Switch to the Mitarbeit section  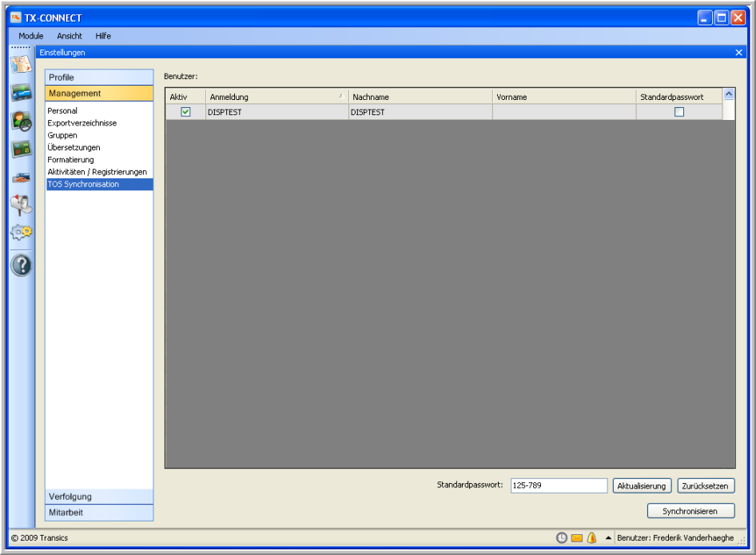coord(99,513)
